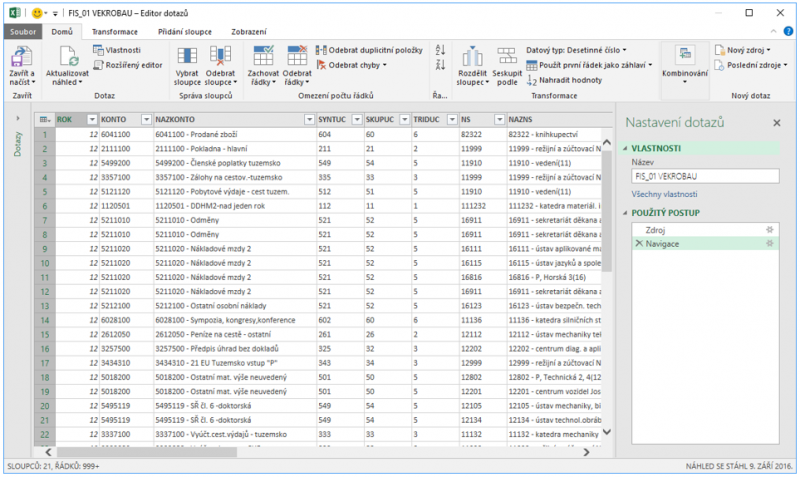Screen dimensions: 800x477
Task: Open filter dropdown on KONTO column
Action: pos(145,119)
